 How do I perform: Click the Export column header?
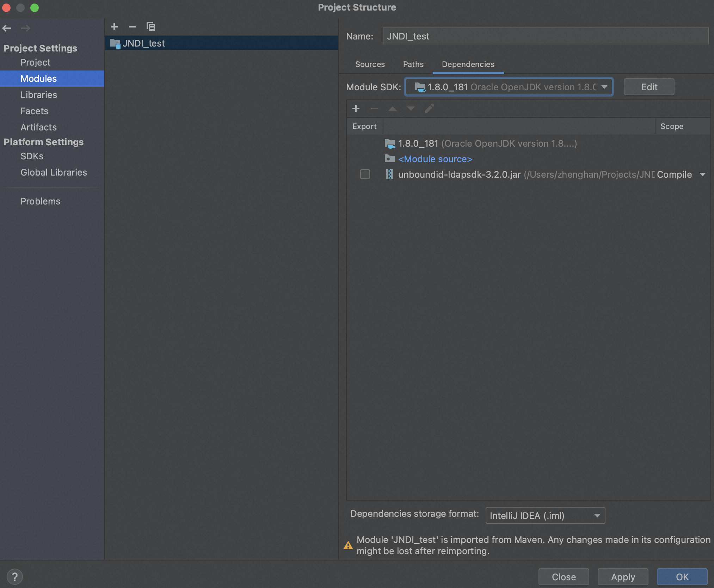pos(364,126)
